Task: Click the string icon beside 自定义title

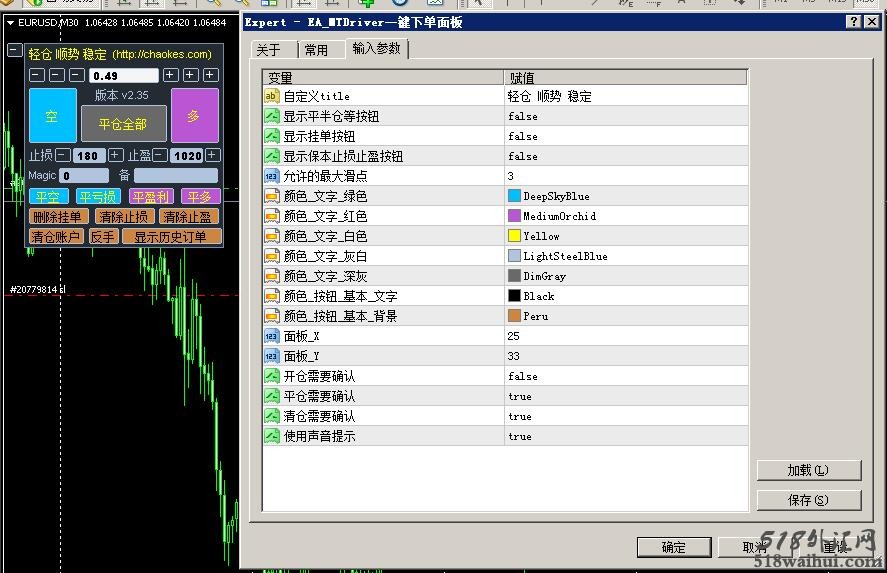Action: coord(272,96)
